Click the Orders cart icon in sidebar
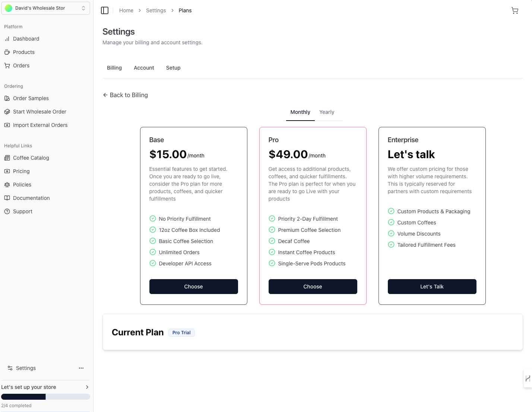 coord(7,66)
